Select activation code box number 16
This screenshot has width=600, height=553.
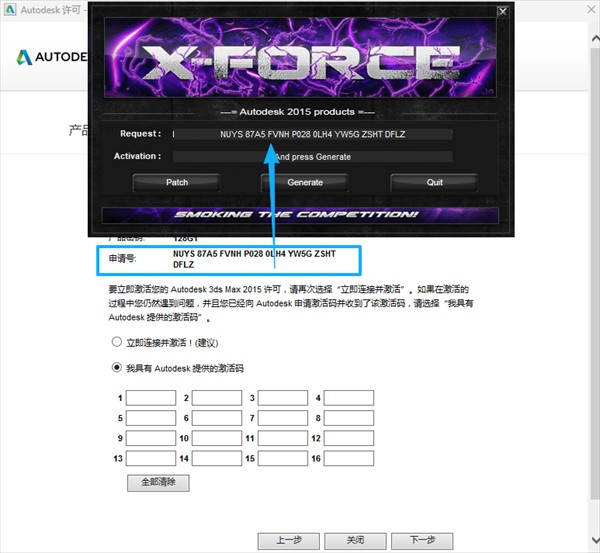pos(349,458)
